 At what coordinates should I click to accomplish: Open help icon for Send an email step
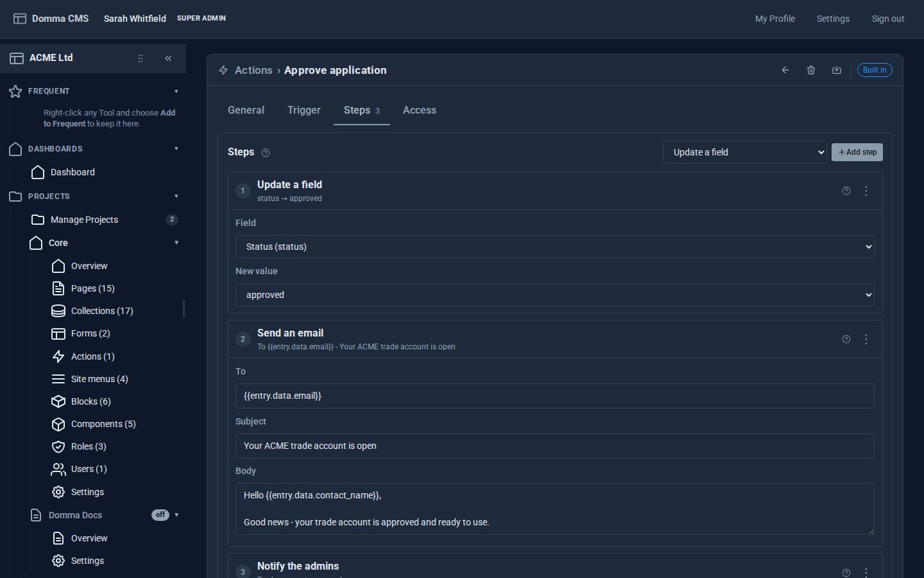[x=846, y=339]
